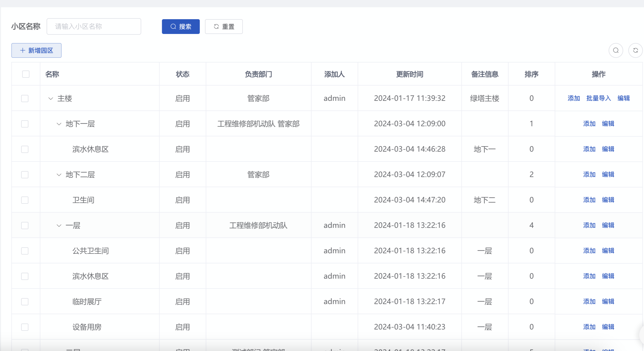Check the checkbox for the 主楼 row

pyautogui.click(x=25, y=99)
